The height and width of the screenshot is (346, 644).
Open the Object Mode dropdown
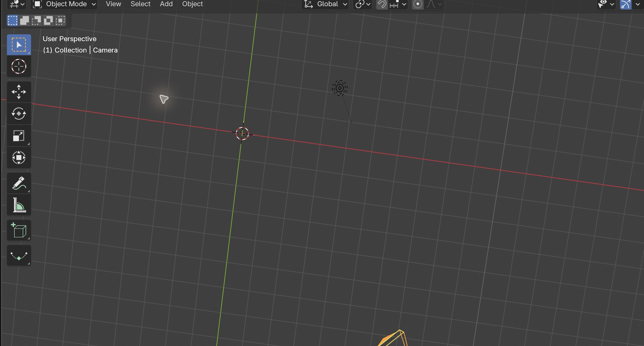click(x=64, y=4)
